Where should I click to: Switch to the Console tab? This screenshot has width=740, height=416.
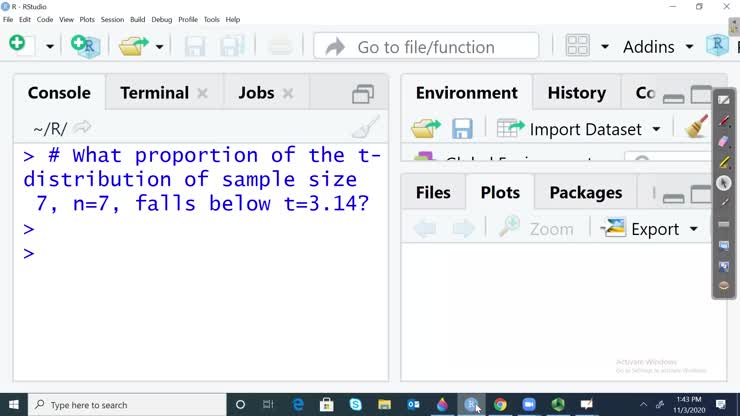(59, 93)
